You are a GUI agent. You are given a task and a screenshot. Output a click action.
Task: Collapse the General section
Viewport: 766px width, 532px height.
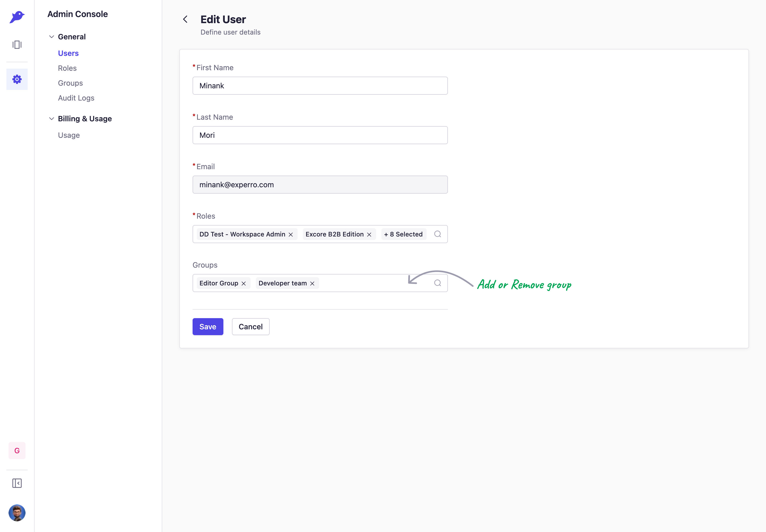(52, 37)
